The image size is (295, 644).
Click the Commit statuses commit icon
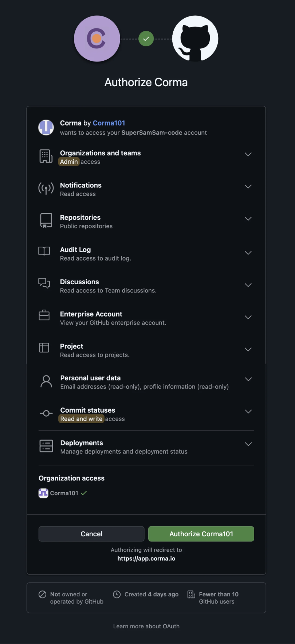46,413
